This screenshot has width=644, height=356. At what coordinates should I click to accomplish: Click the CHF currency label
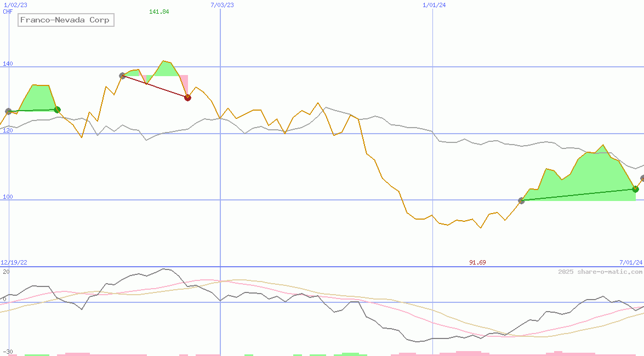coord(8,12)
